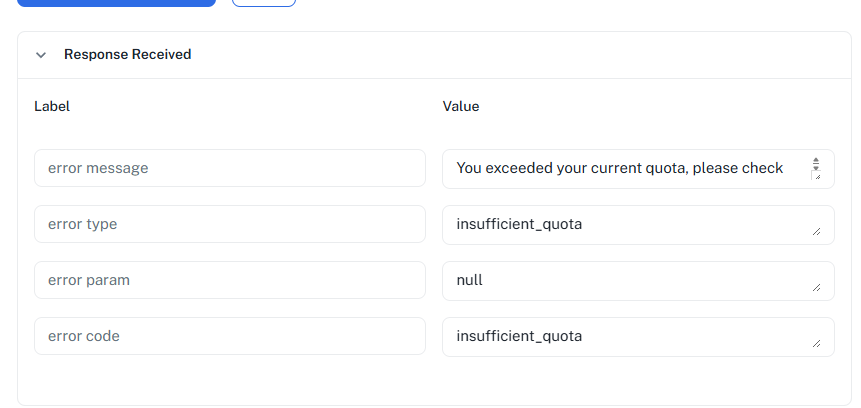Click the error type label field

pos(229,224)
